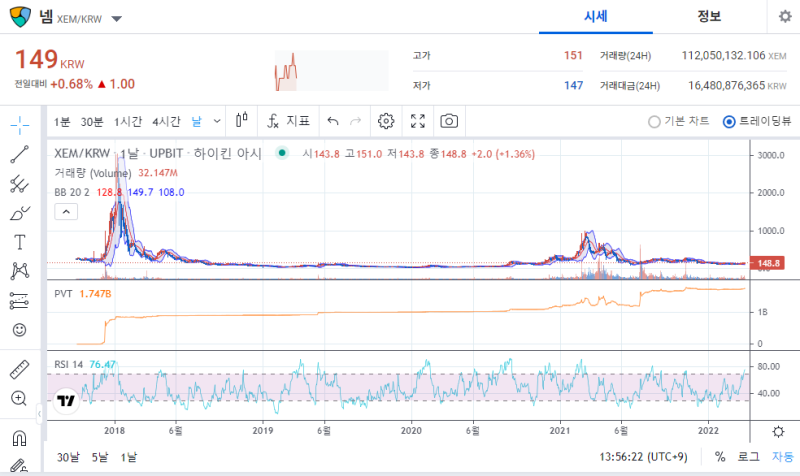The height and width of the screenshot is (476, 800).
Task: Open candlestick chart style selector
Action: coord(242,121)
